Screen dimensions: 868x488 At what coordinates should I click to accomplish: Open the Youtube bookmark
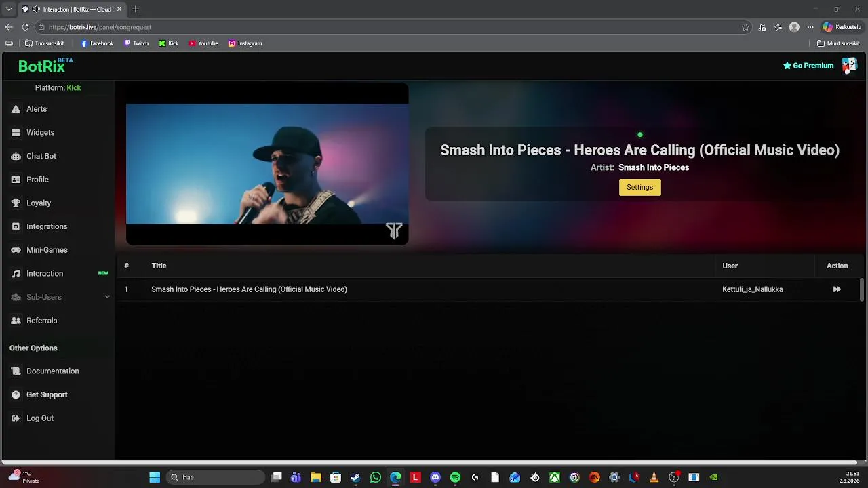point(203,43)
